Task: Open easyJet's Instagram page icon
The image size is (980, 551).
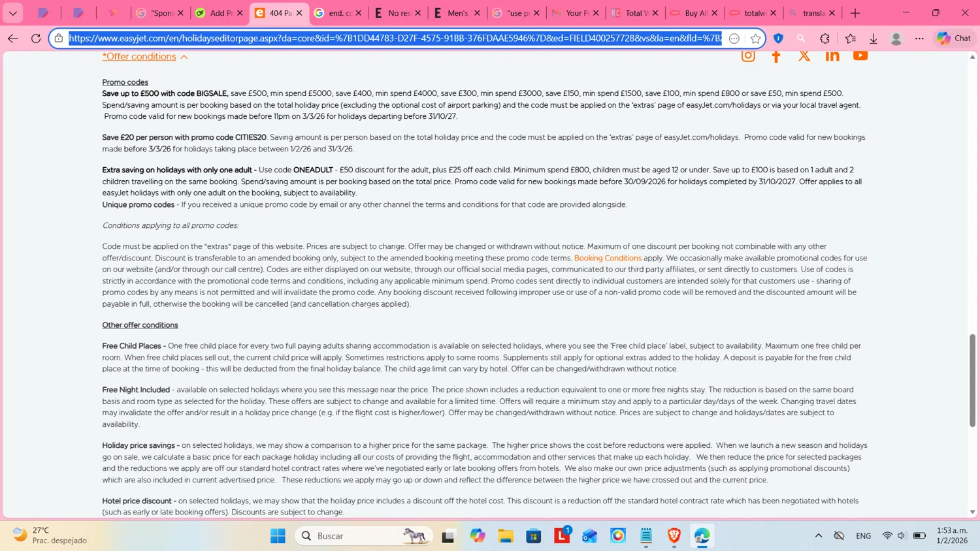Action: [748, 56]
